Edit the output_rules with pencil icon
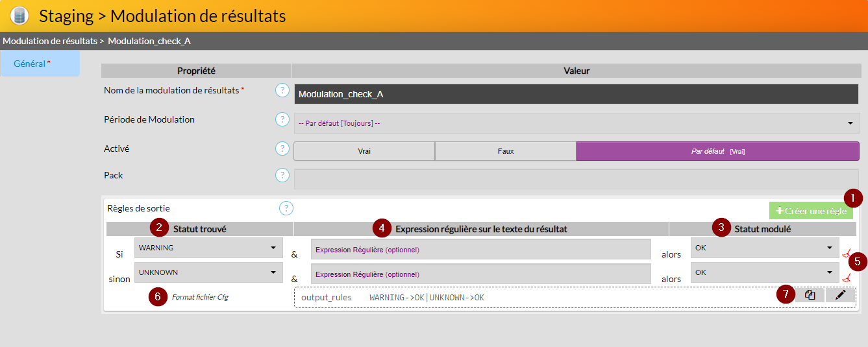Screen dimensions: 868x347 tap(840, 295)
